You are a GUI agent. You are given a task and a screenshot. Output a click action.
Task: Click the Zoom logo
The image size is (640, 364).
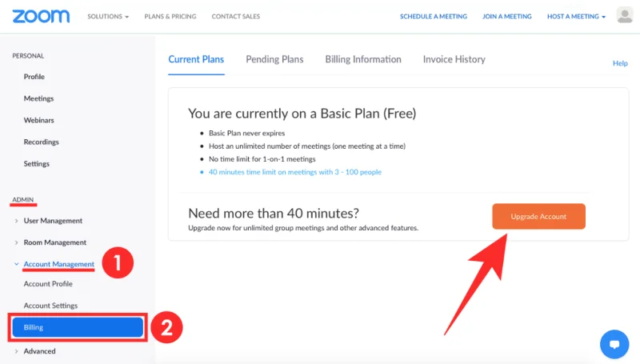41,16
